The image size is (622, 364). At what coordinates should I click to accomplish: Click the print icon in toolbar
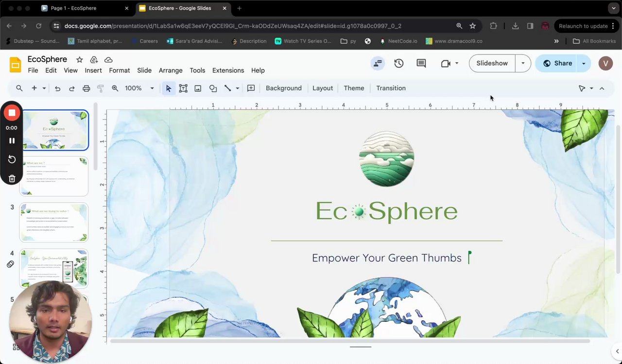point(86,88)
